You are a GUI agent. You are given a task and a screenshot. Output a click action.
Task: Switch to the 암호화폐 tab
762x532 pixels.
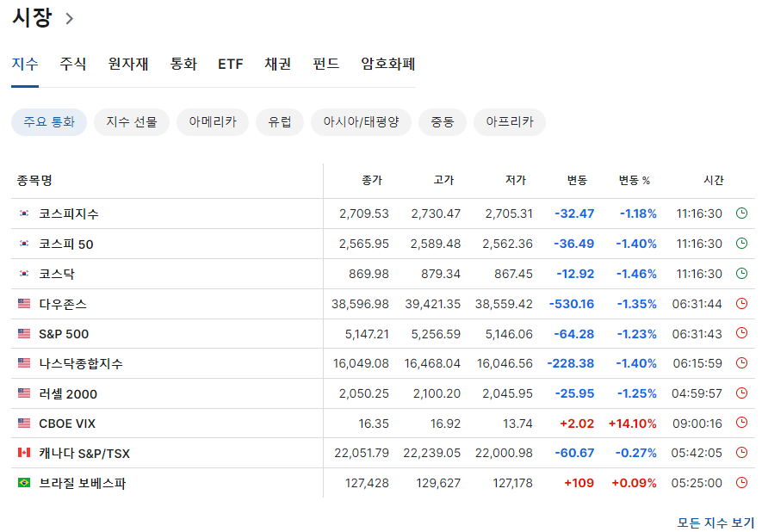point(386,64)
